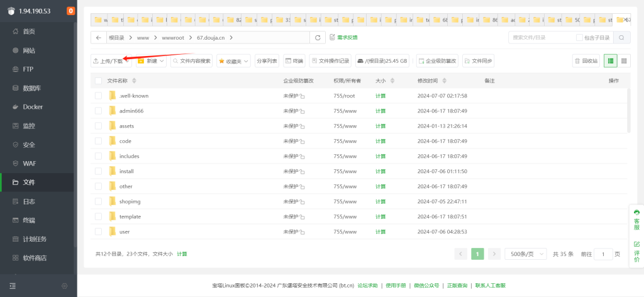The height and width of the screenshot is (297, 644).
Task: Collapse the sidebar with the bottom menu icon
Action: 13,286
